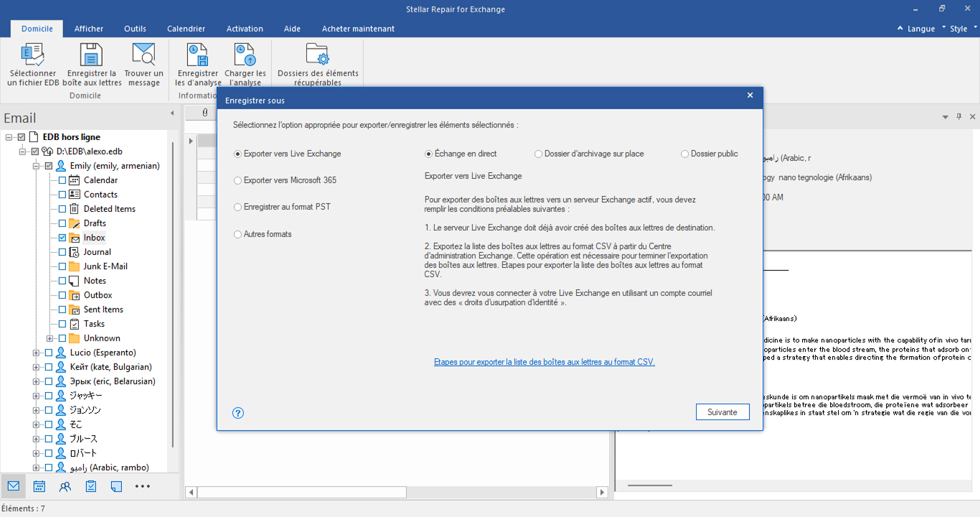Open the Outils ribbon tab
This screenshot has height=517, width=980.
point(135,29)
